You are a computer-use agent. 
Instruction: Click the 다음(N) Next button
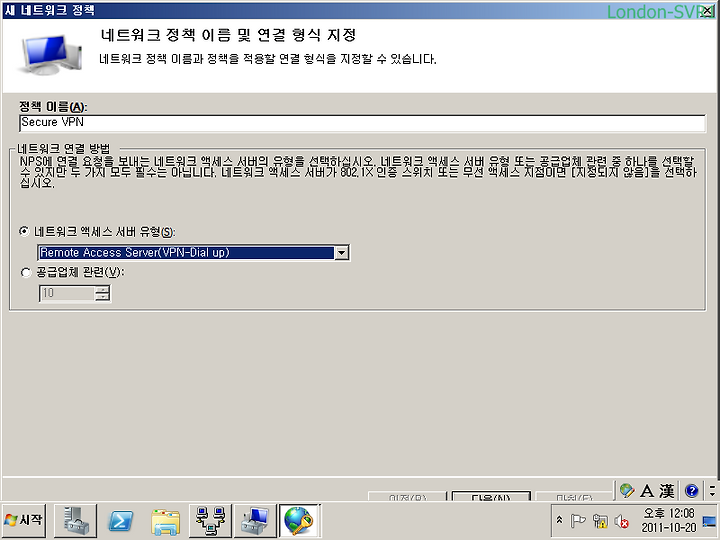pyautogui.click(x=491, y=496)
